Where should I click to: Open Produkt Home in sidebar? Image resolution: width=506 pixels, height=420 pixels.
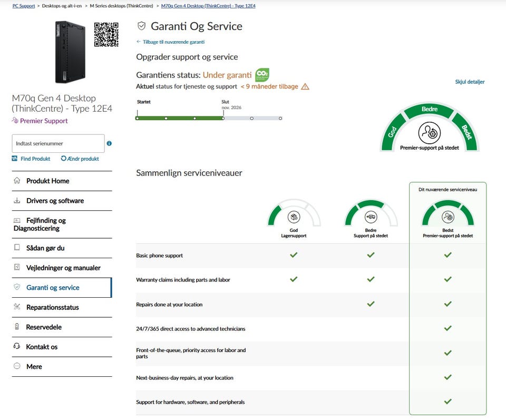pos(47,181)
